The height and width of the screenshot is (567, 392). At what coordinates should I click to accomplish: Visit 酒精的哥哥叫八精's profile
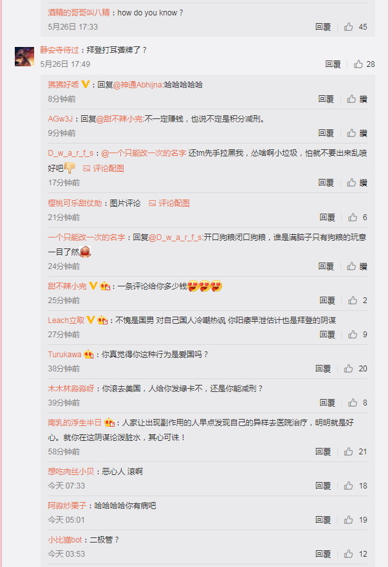(79, 13)
